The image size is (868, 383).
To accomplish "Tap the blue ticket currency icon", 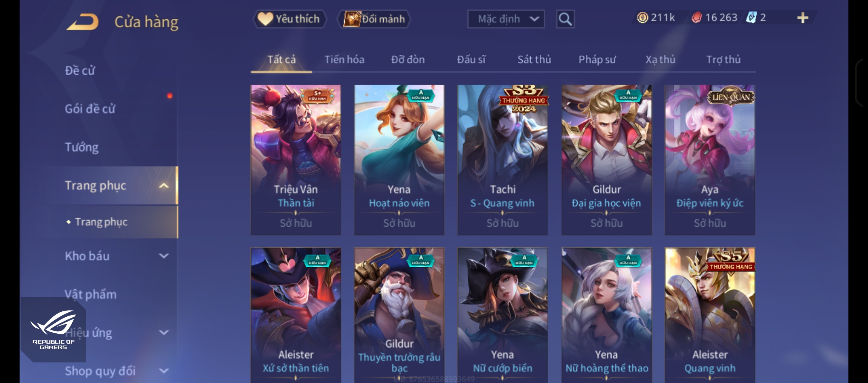I will pyautogui.click(x=751, y=17).
